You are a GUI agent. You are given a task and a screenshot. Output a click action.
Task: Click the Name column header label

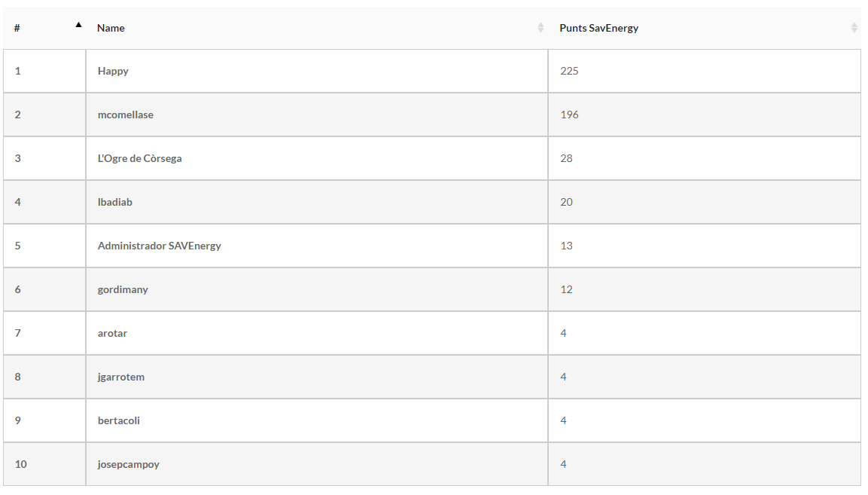coord(111,28)
